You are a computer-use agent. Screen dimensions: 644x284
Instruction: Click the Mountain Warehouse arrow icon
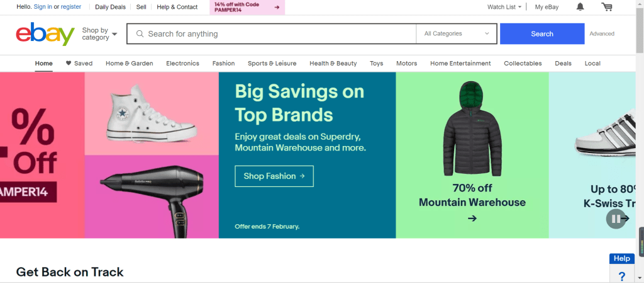pos(472,219)
